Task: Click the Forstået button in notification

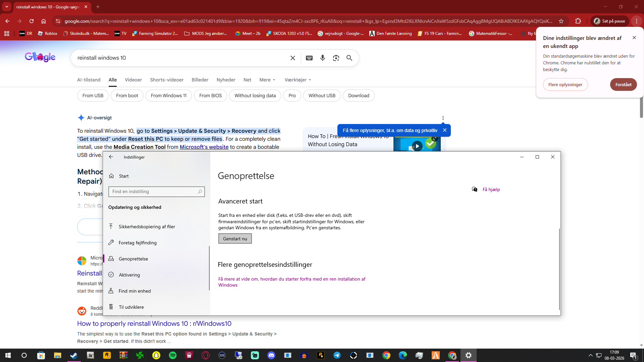Action: pos(623,84)
